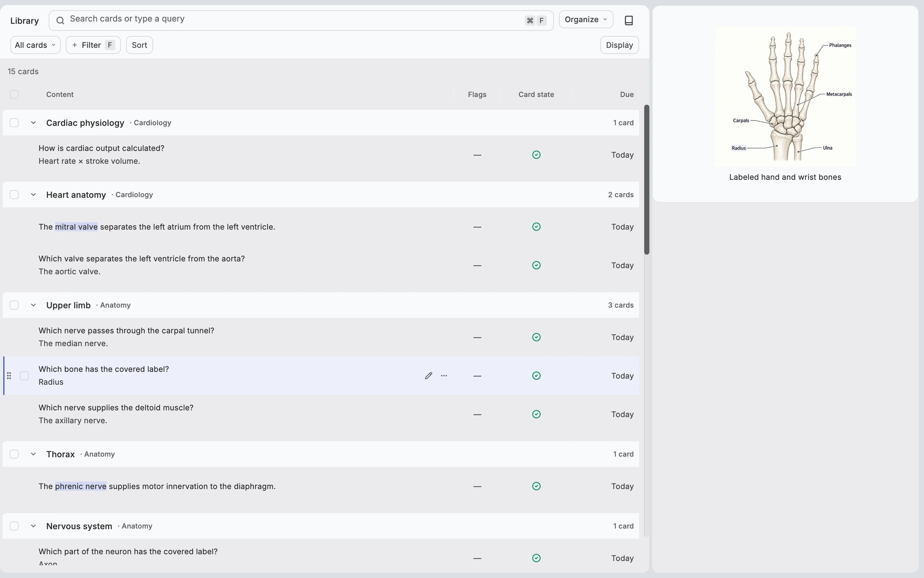Click the Due column header
Screen dimensions: 924x578
pyautogui.click(x=627, y=94)
